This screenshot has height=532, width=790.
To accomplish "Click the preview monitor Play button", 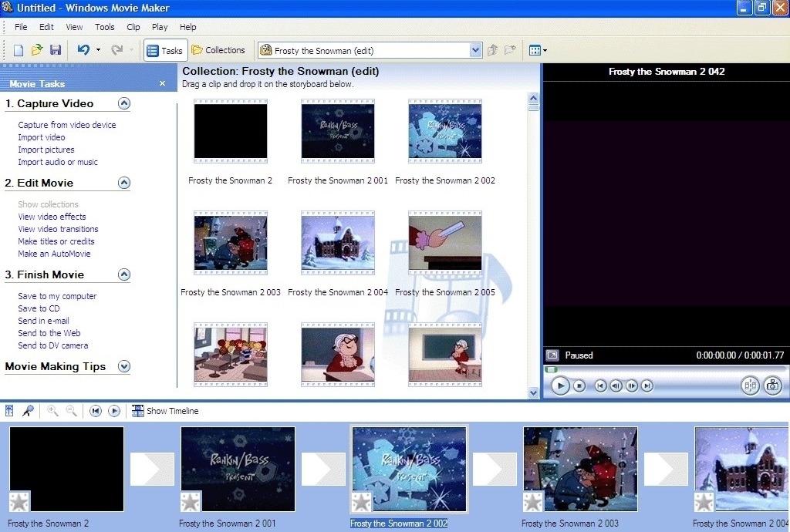I will pyautogui.click(x=560, y=386).
